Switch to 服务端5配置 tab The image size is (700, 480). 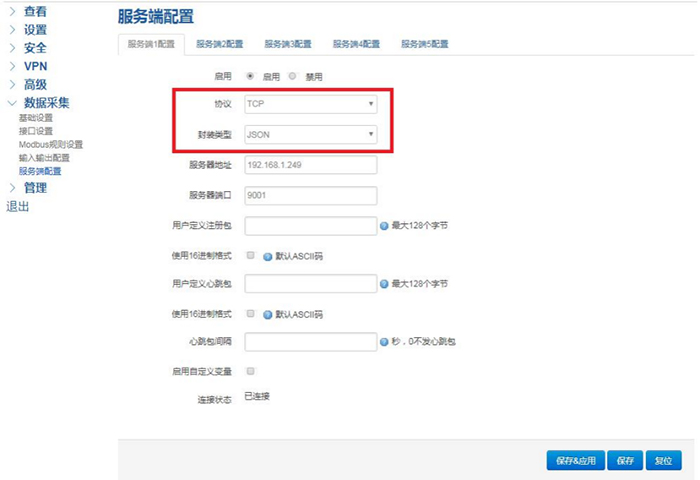click(x=425, y=44)
